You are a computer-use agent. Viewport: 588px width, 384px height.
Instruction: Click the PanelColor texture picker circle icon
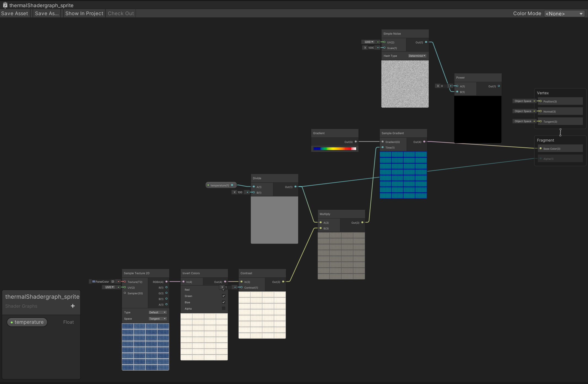tap(113, 282)
